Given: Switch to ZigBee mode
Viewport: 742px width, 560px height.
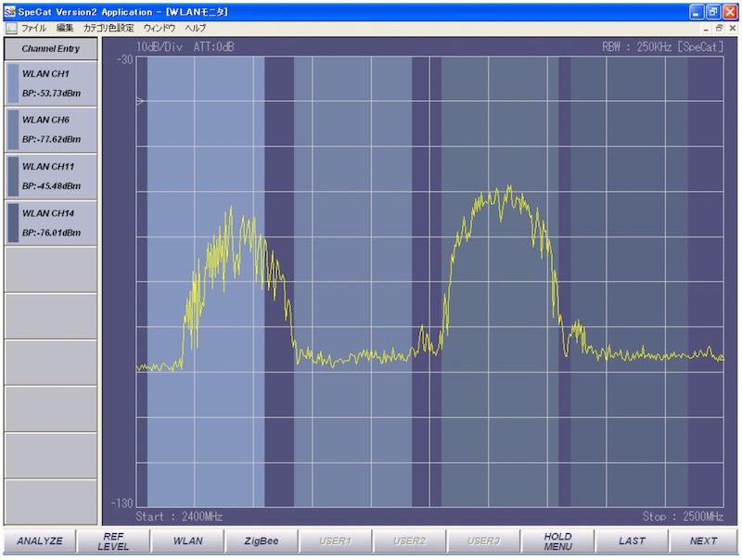Looking at the screenshot, I should 262,541.
